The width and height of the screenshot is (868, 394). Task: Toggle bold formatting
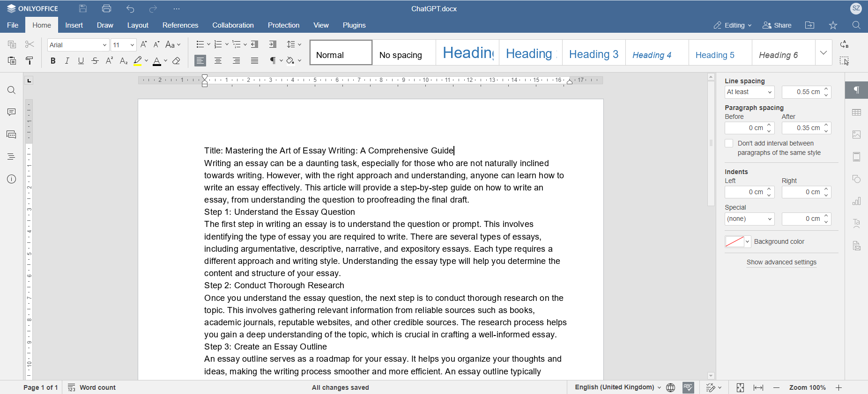[53, 61]
